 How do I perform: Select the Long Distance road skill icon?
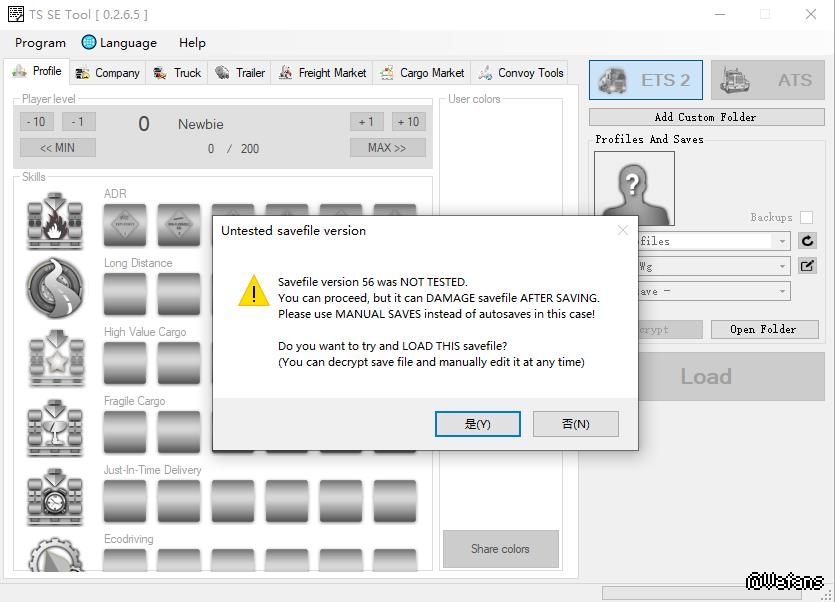click(55, 288)
